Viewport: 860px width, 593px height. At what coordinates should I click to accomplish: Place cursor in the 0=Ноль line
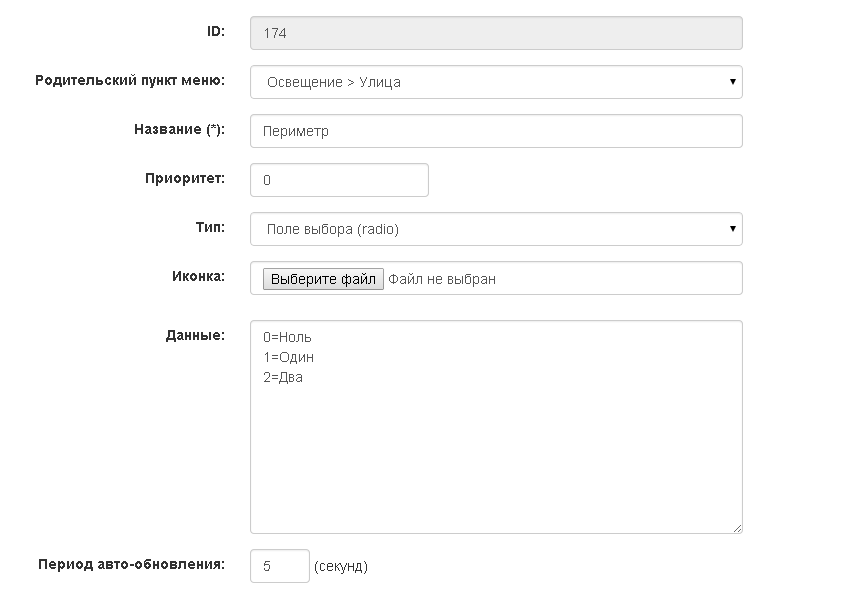coord(287,337)
